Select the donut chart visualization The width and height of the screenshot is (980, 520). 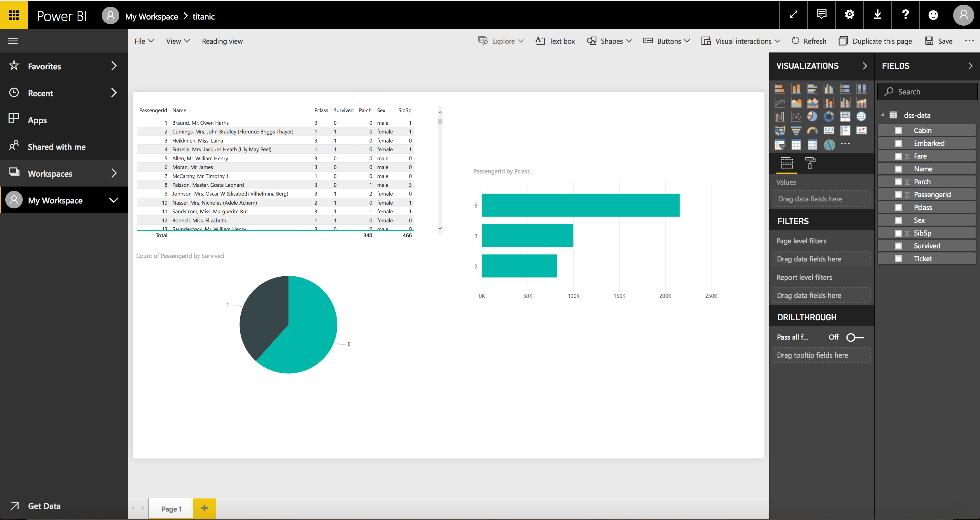point(829,116)
